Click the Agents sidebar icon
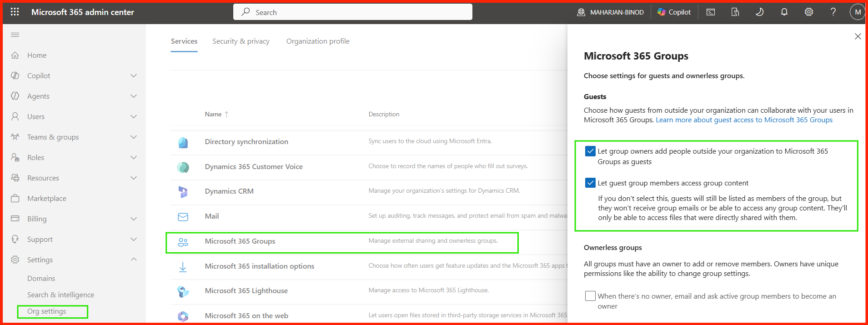This screenshot has height=325, width=868. point(15,96)
